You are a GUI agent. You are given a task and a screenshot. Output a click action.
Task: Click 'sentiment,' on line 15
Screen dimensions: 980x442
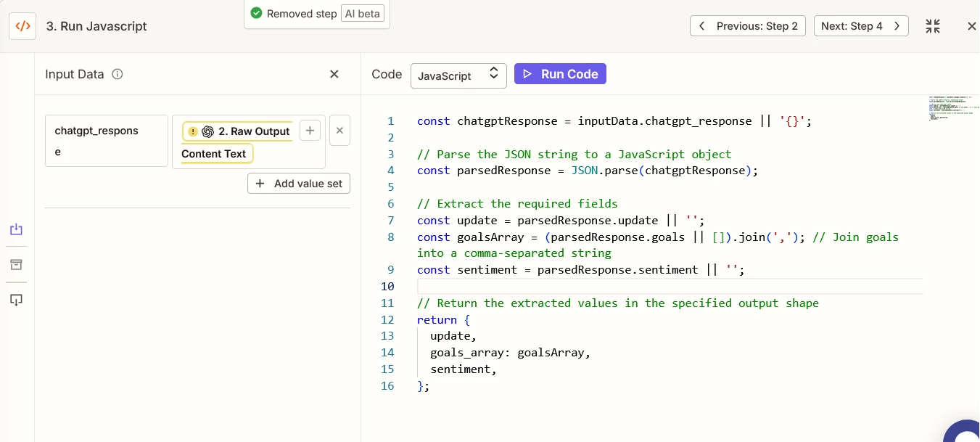pos(464,369)
